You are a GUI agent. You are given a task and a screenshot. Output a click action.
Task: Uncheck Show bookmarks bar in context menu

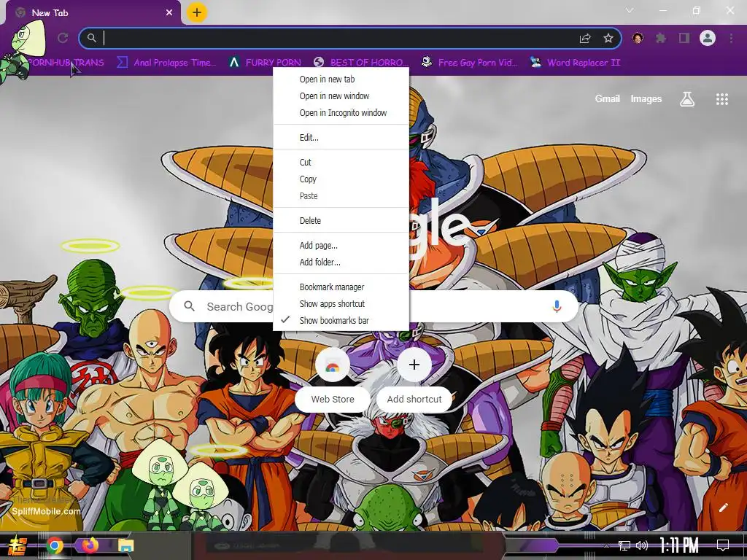(341, 321)
